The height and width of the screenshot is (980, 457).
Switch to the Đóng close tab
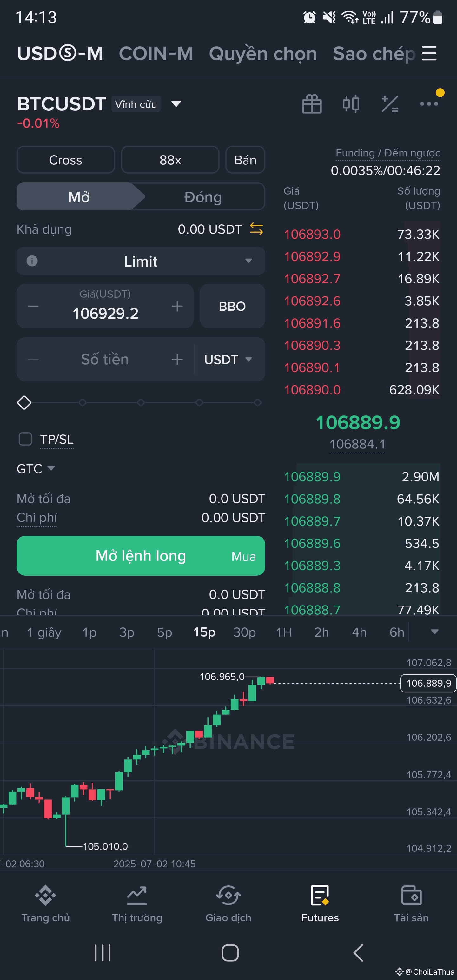click(x=203, y=197)
